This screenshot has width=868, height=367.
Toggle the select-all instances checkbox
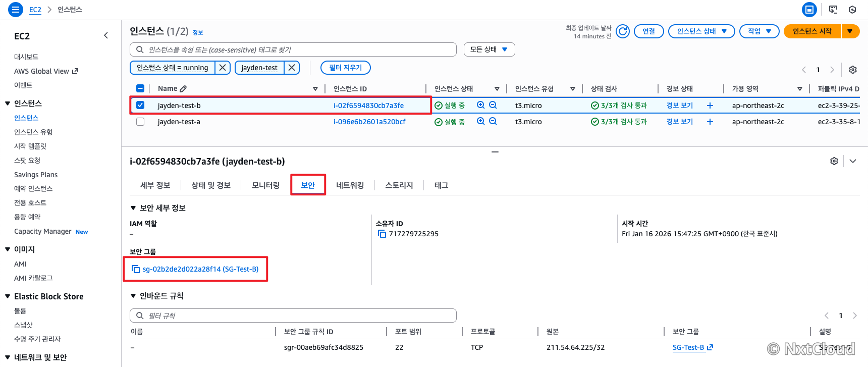pos(140,88)
